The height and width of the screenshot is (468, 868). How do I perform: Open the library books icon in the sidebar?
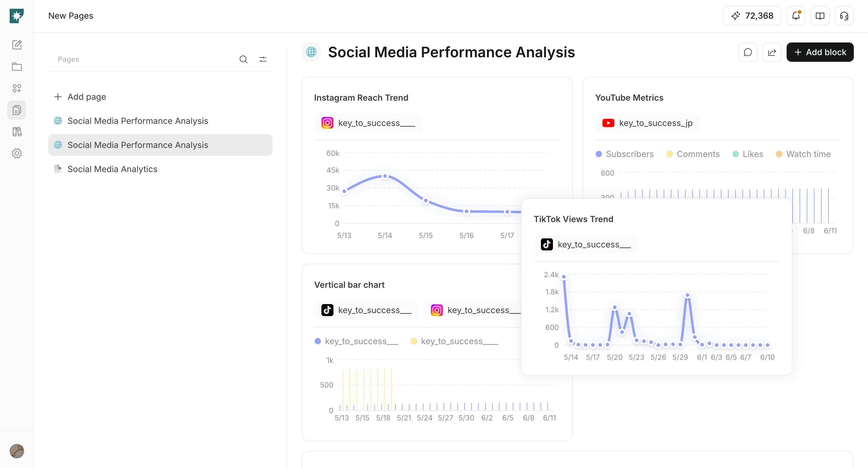click(x=17, y=132)
